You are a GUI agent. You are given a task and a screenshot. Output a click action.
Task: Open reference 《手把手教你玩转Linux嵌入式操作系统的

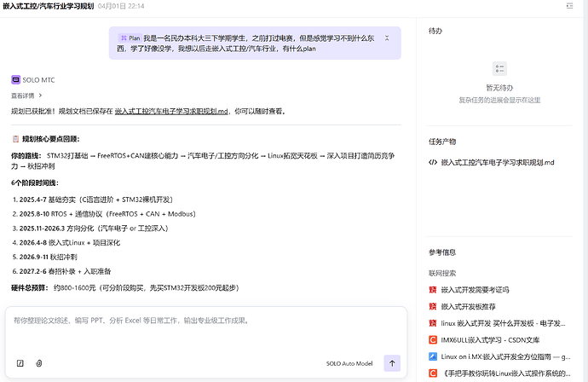(505, 373)
